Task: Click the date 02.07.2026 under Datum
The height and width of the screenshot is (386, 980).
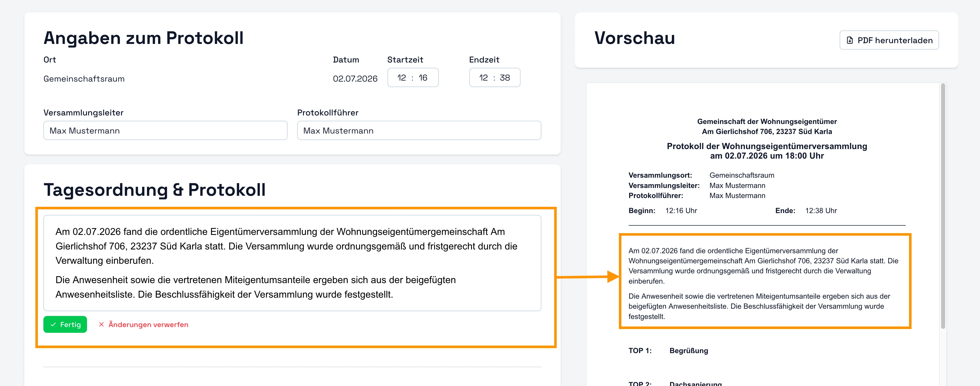Action: click(x=355, y=78)
